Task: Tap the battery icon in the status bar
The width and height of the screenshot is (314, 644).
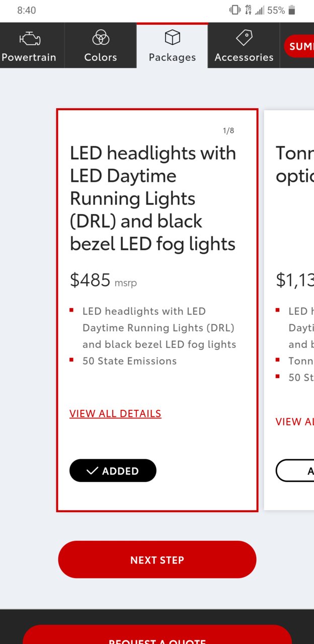Action: (x=292, y=10)
